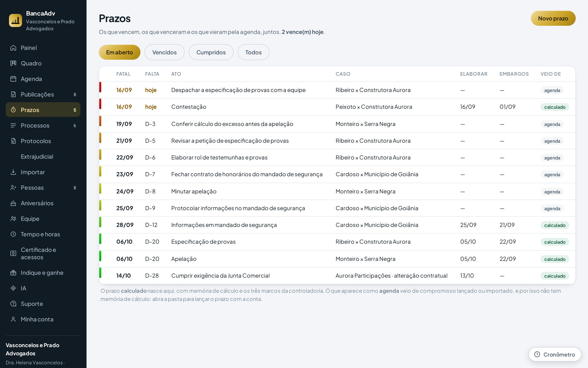Click Peixoto × Construtora Aurora case

coord(374,107)
